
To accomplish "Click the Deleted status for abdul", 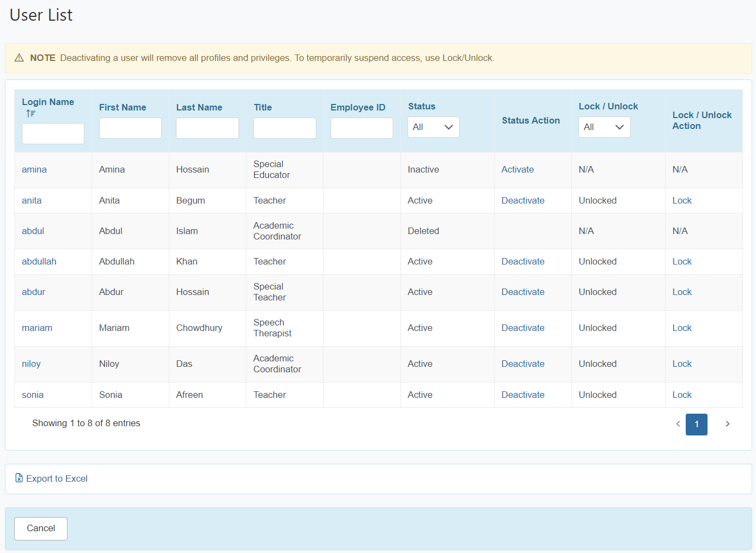I will [423, 231].
